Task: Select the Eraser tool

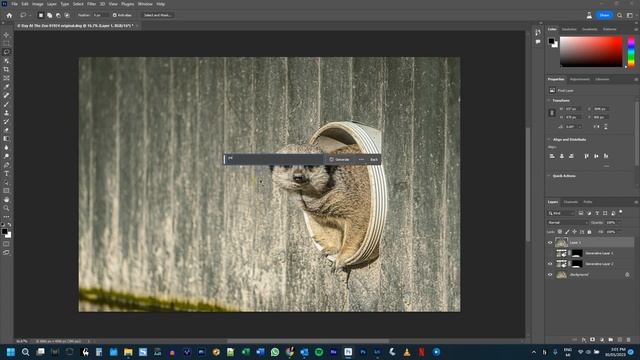Action: (x=6, y=130)
